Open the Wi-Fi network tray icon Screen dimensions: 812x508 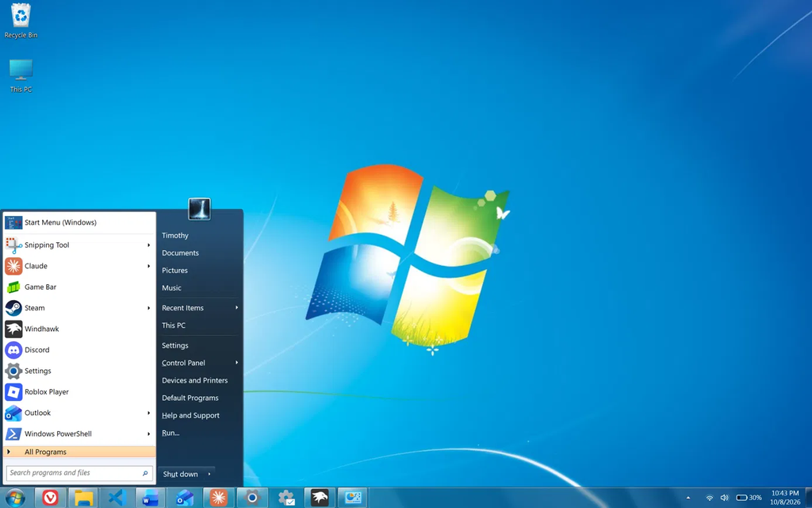tap(710, 498)
